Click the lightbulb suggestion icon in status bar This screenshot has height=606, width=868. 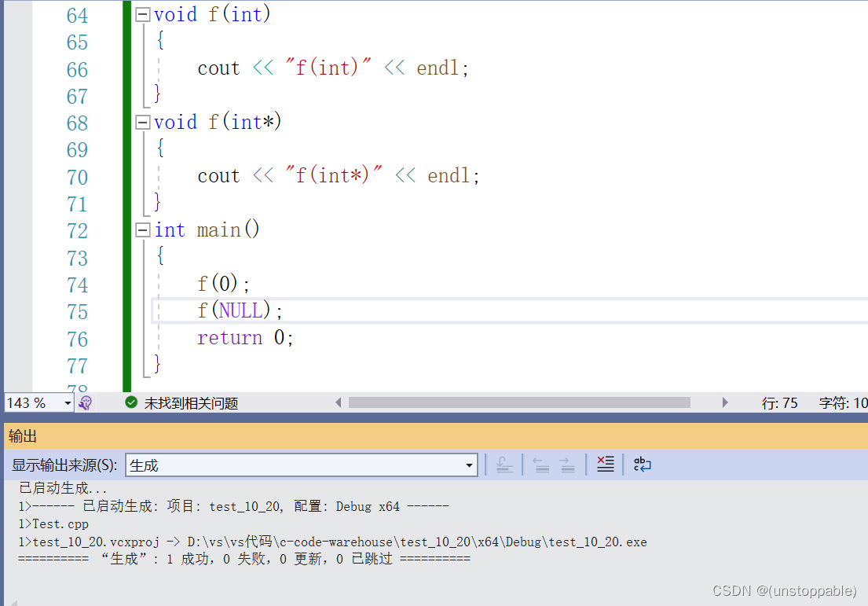[85, 402]
